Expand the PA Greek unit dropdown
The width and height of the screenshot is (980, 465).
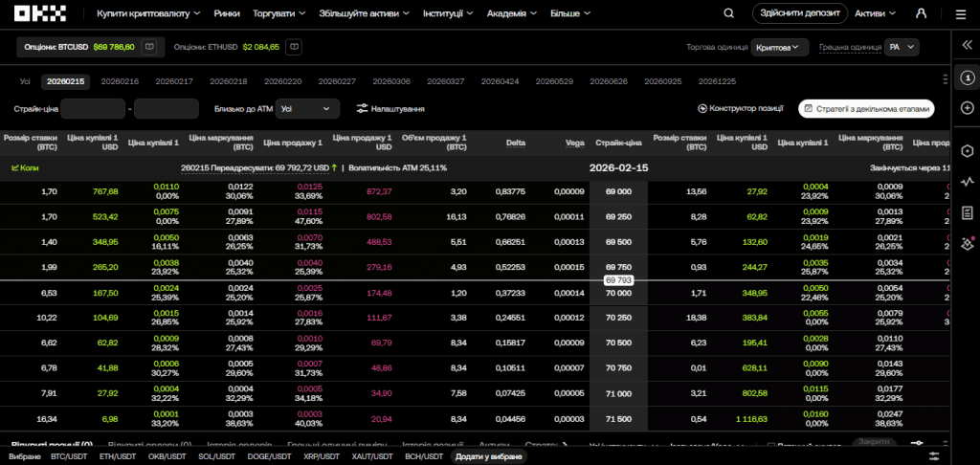tap(902, 47)
